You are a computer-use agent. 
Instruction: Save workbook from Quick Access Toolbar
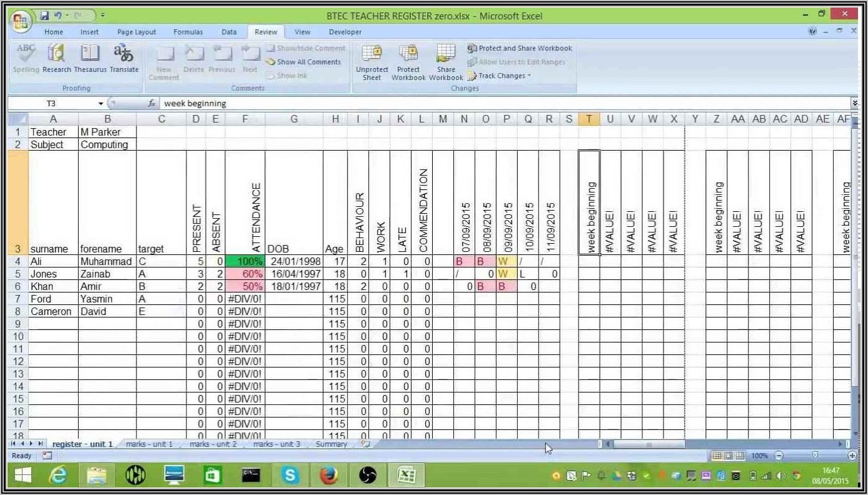[x=44, y=14]
